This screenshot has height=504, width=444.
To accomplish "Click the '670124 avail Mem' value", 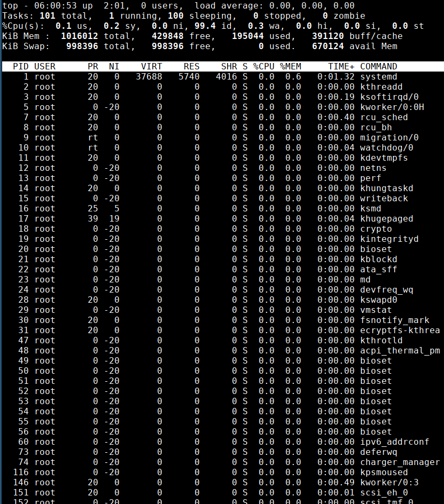I will pos(355,46).
